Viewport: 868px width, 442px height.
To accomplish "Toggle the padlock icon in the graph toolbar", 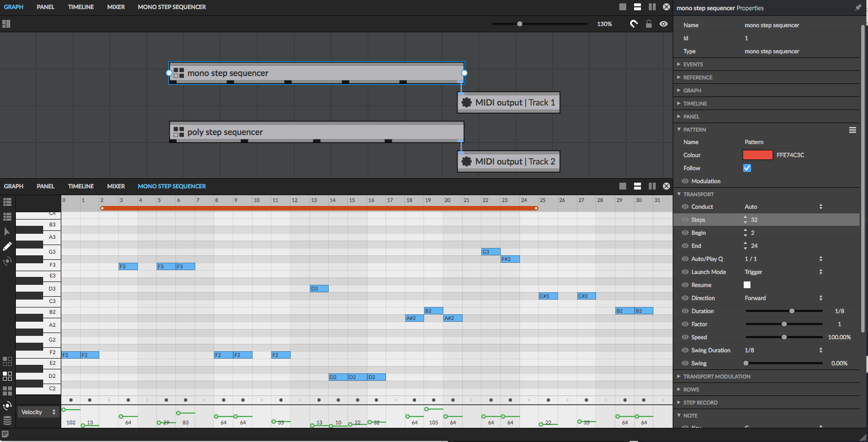I will (649, 24).
